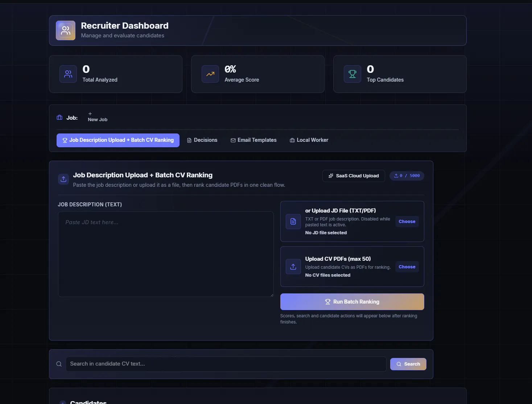Click the 0 / 5000 upload quota badge
The width and height of the screenshot is (532, 404).
pyautogui.click(x=407, y=176)
